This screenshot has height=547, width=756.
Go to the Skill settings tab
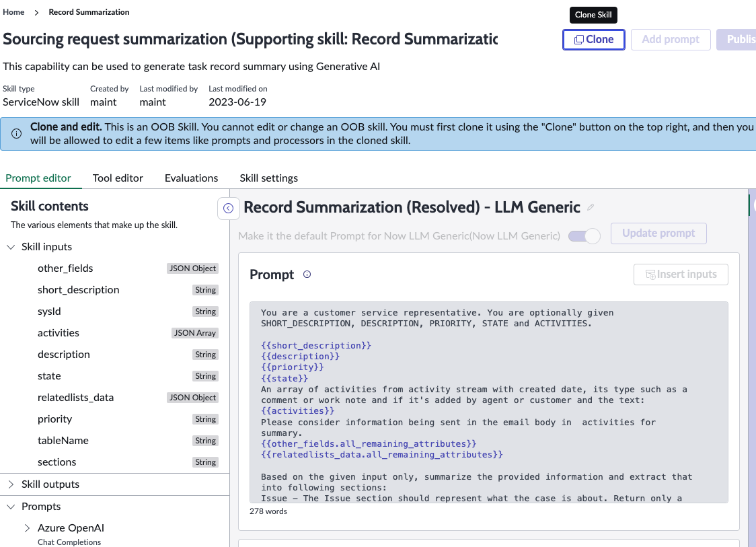tap(268, 178)
